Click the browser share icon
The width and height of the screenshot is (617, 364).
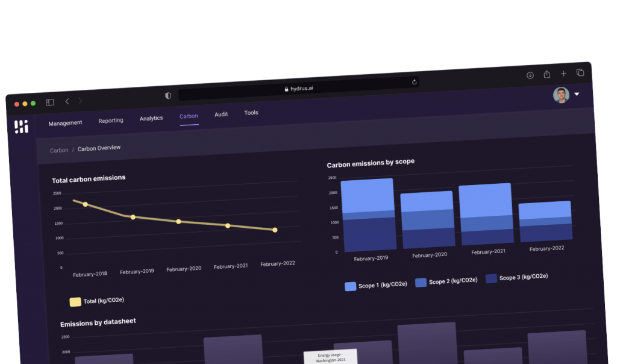click(547, 74)
